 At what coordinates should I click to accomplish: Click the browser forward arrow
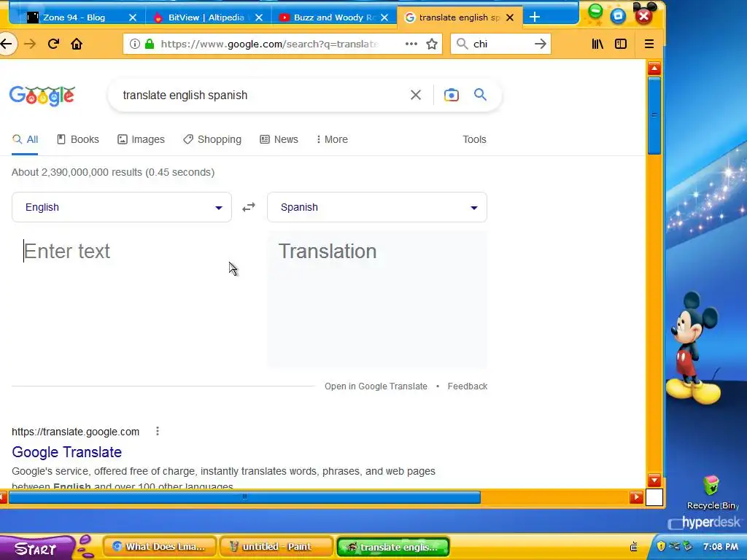coord(30,44)
